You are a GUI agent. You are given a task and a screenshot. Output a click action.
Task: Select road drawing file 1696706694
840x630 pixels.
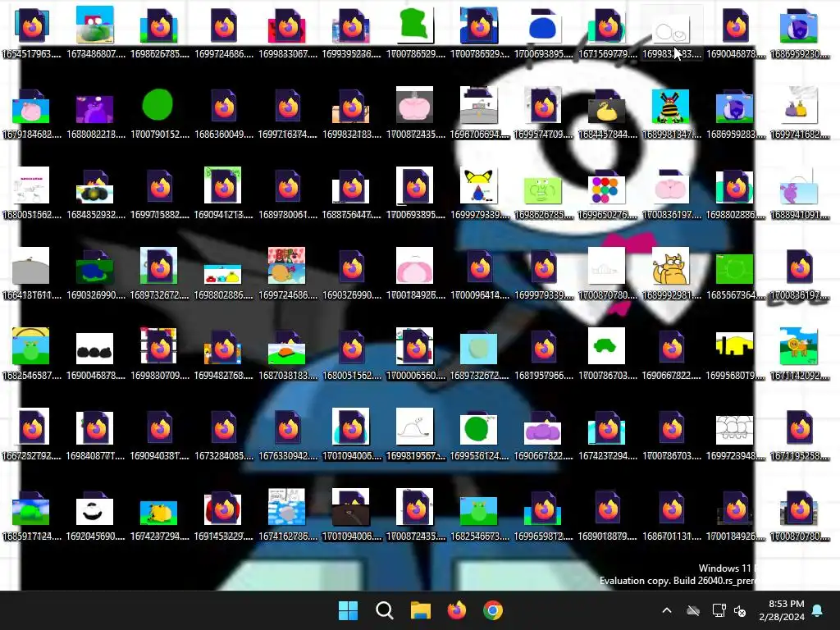(479, 112)
